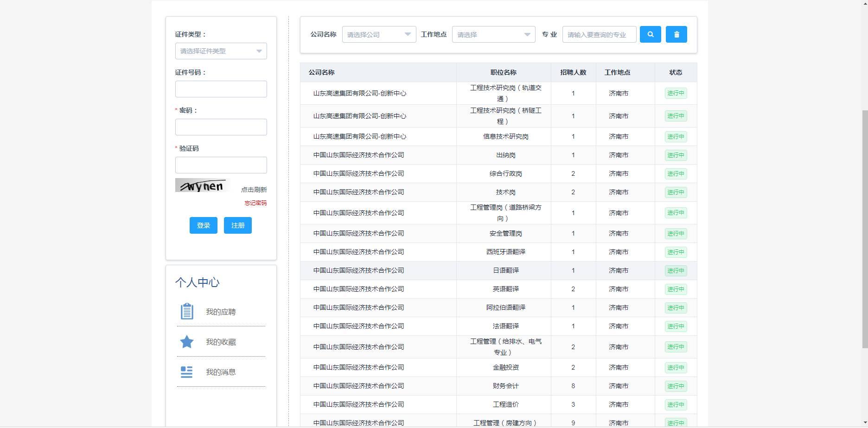
Task: Expand the 请选择 location dropdown
Action: (493, 34)
